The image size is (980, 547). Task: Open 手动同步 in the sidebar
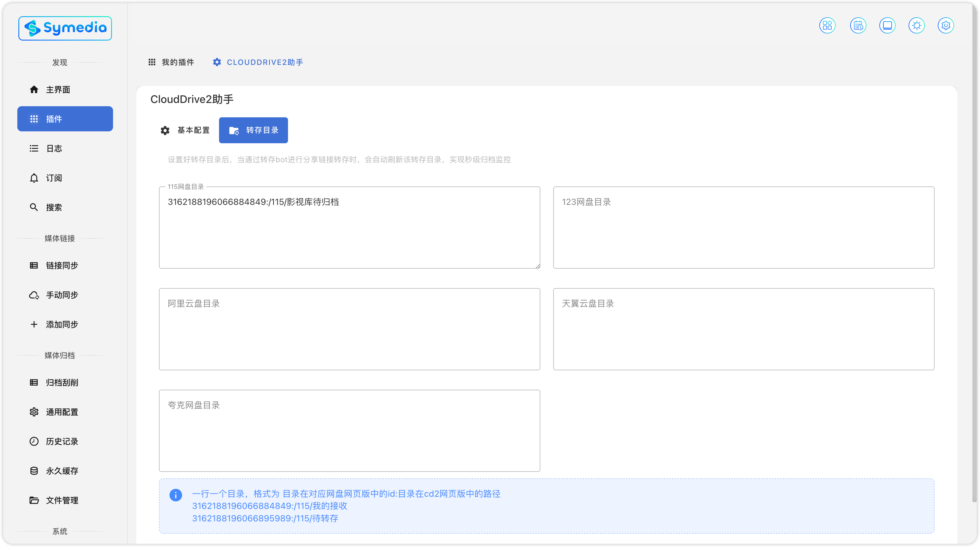(x=62, y=295)
